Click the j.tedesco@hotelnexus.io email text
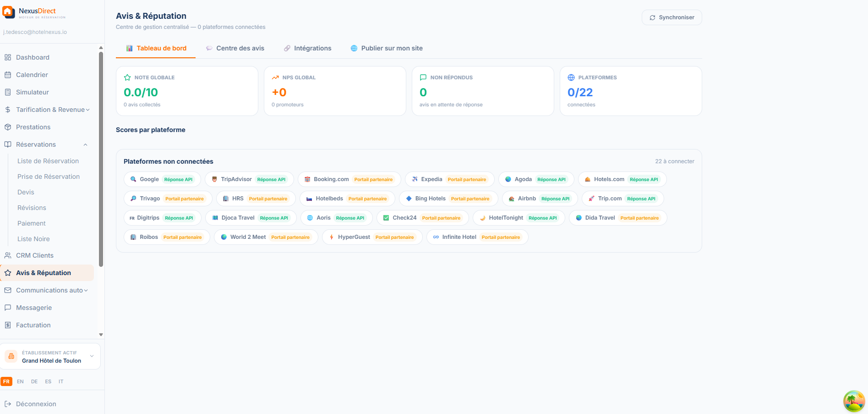 tap(35, 32)
